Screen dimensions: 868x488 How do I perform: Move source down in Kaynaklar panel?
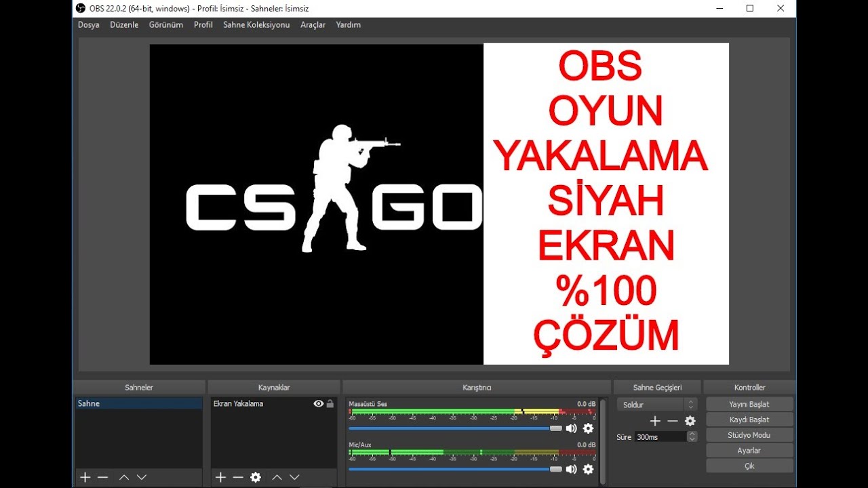(294, 477)
